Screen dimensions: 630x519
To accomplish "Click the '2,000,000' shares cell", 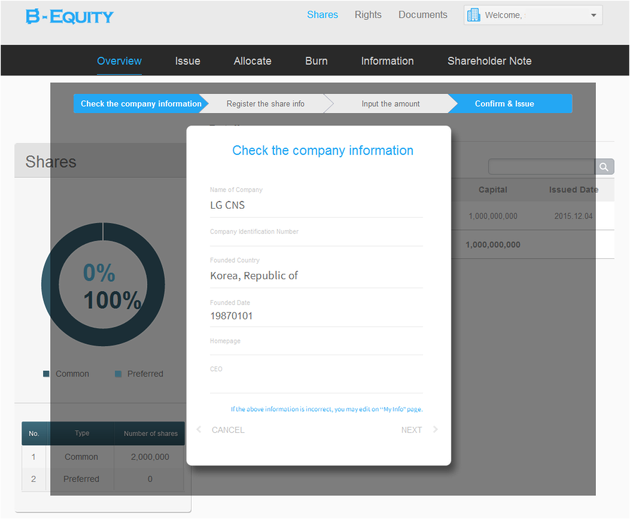I will (150, 457).
